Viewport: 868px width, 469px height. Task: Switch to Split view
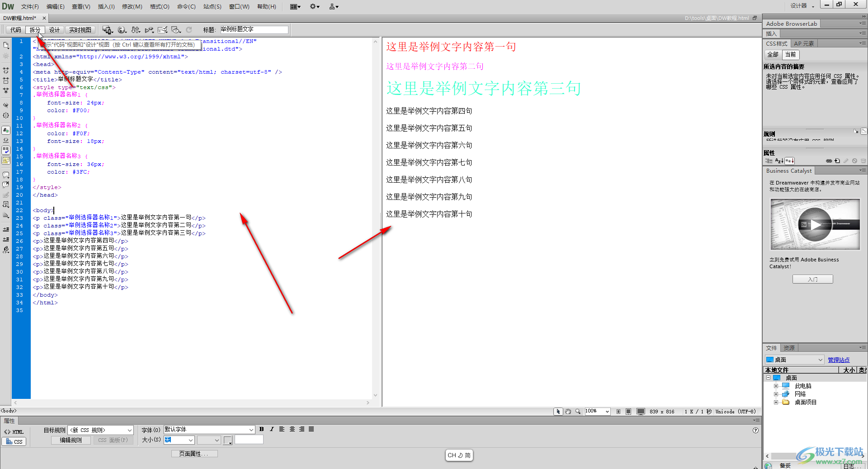(x=35, y=30)
